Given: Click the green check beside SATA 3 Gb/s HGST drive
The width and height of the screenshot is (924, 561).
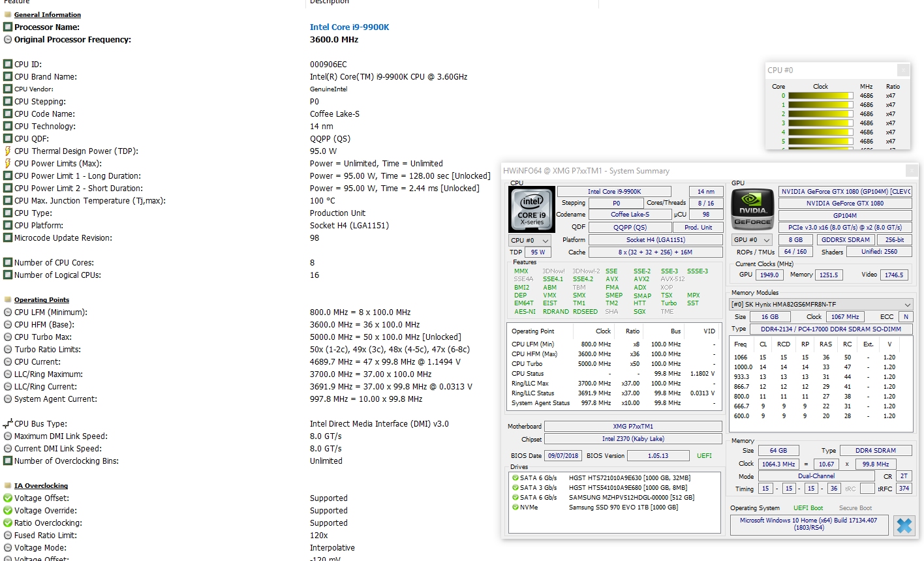Looking at the screenshot, I should (514, 487).
